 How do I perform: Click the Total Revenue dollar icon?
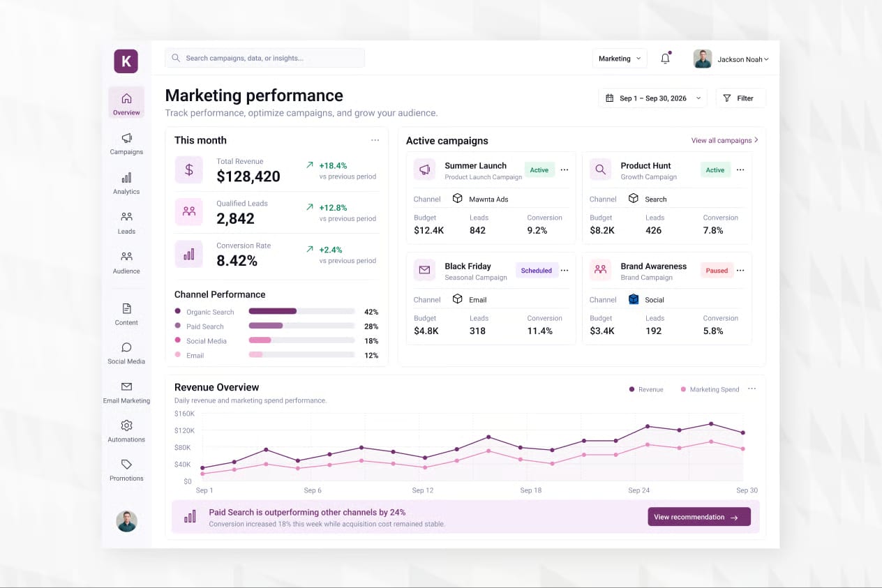(188, 169)
